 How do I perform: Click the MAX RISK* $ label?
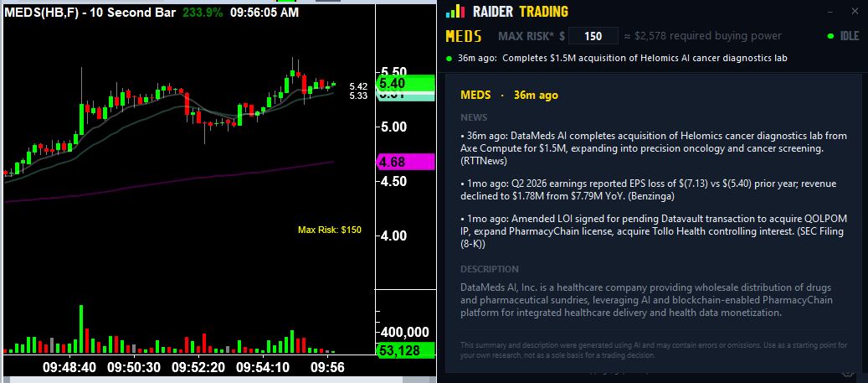[532, 36]
